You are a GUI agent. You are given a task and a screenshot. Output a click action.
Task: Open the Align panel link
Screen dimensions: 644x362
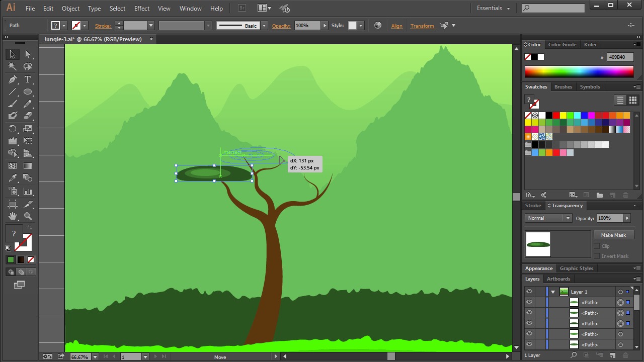click(x=397, y=26)
